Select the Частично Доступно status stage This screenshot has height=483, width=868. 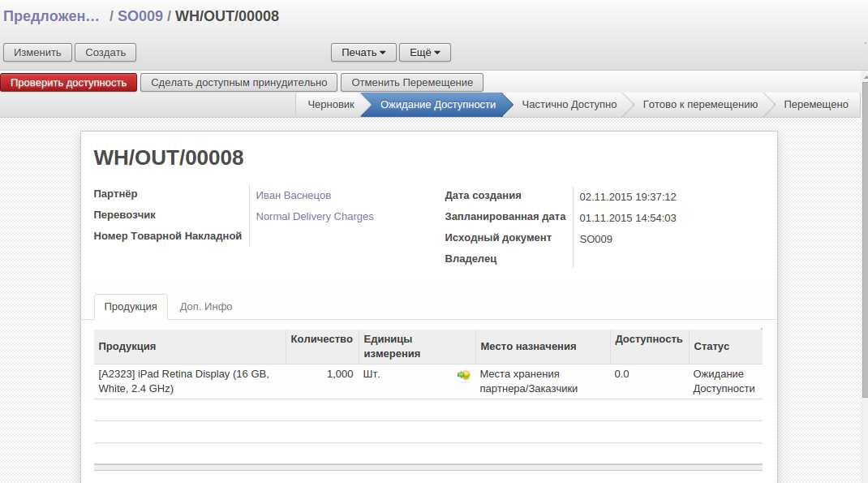coord(569,105)
